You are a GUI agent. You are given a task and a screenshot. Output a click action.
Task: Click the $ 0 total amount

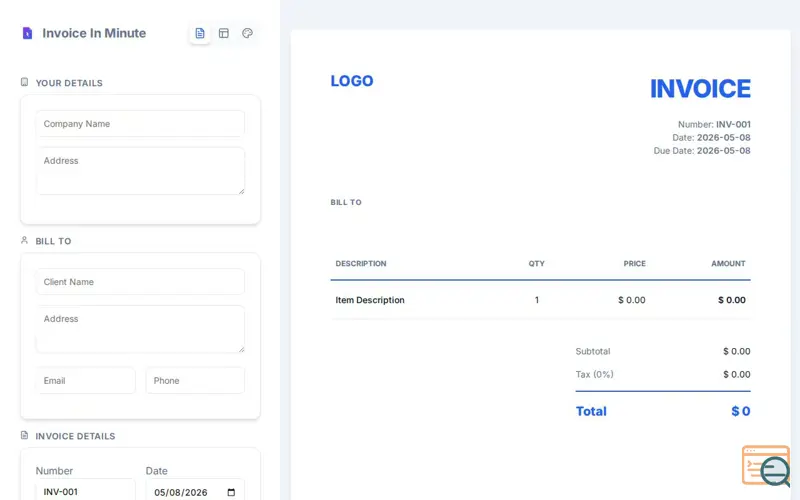741,411
